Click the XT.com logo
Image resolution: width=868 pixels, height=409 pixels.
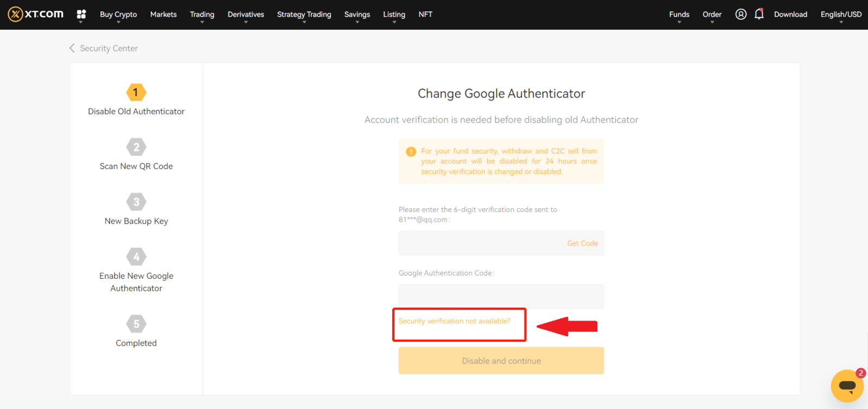point(36,14)
